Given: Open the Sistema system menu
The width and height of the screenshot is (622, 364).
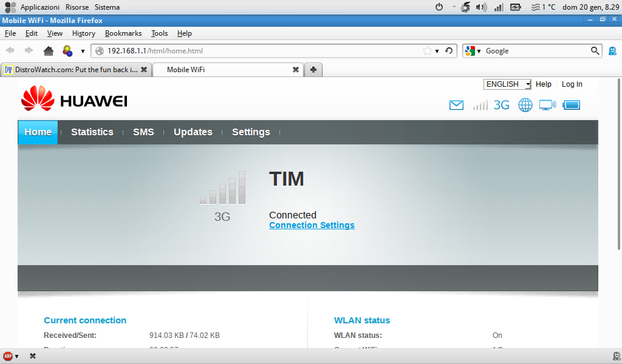Looking at the screenshot, I should click(107, 7).
